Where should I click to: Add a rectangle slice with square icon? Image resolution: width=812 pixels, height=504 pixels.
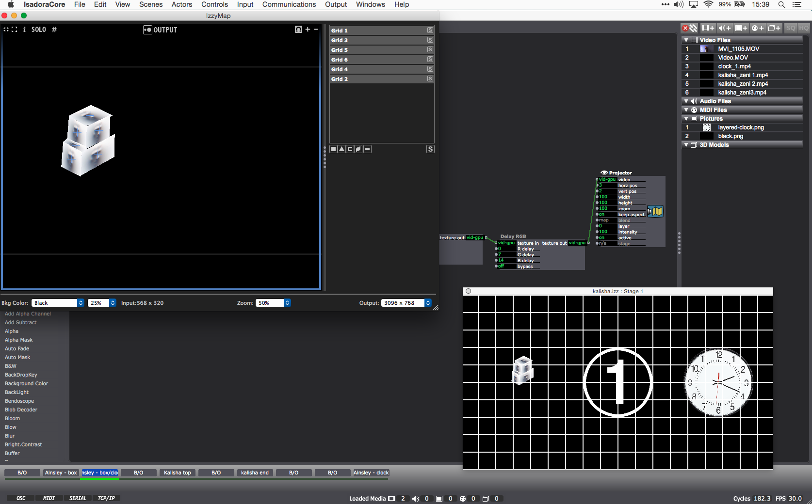[x=334, y=149]
